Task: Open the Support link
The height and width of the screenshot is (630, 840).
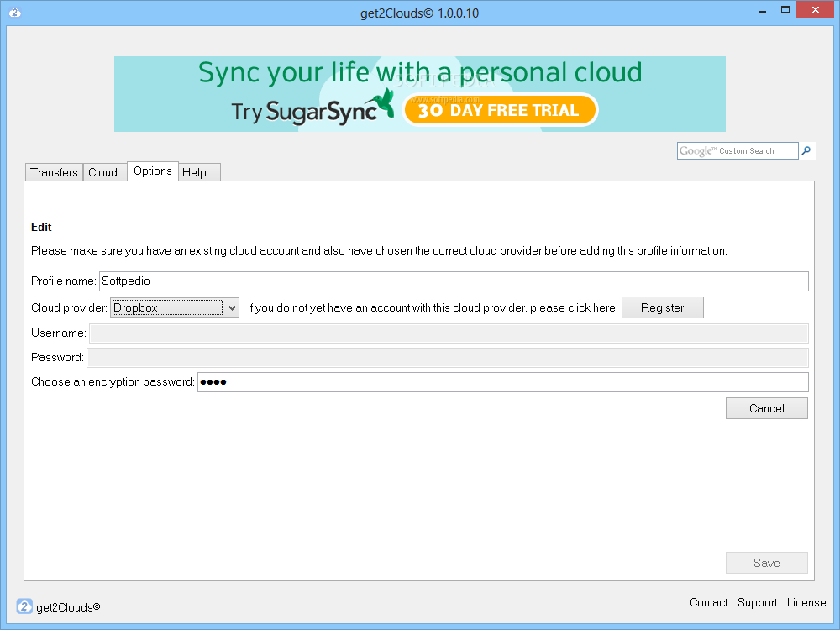Action: coord(757,602)
